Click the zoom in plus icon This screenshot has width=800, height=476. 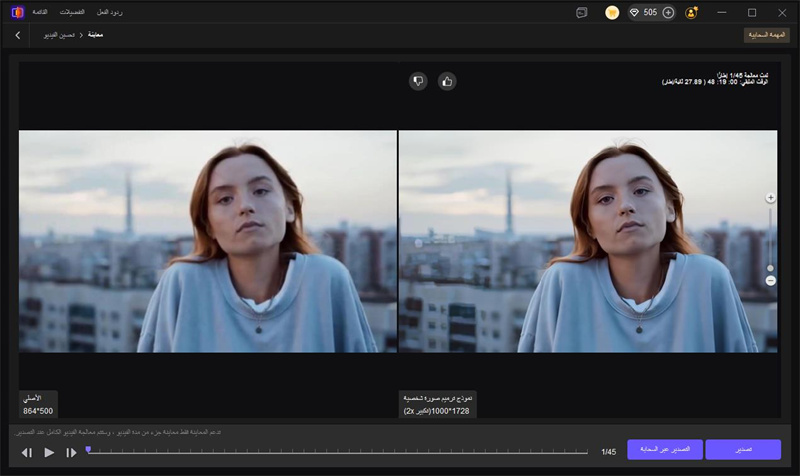pyautogui.click(x=770, y=198)
